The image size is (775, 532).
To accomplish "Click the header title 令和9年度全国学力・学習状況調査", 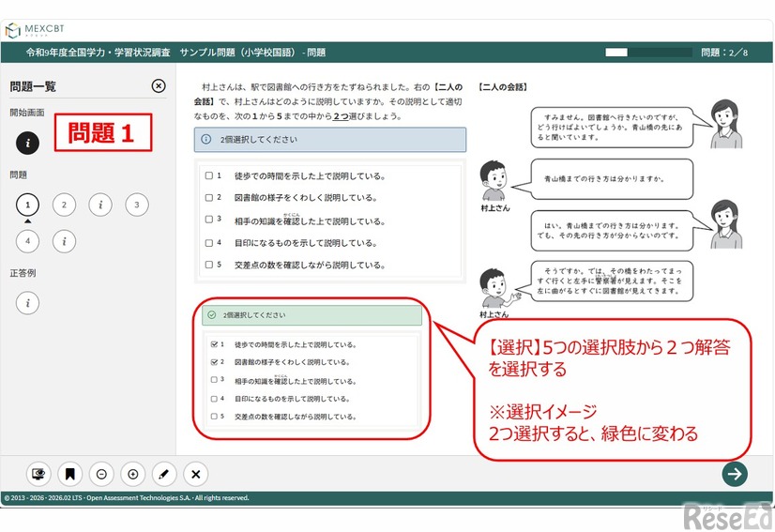I will pos(98,53).
